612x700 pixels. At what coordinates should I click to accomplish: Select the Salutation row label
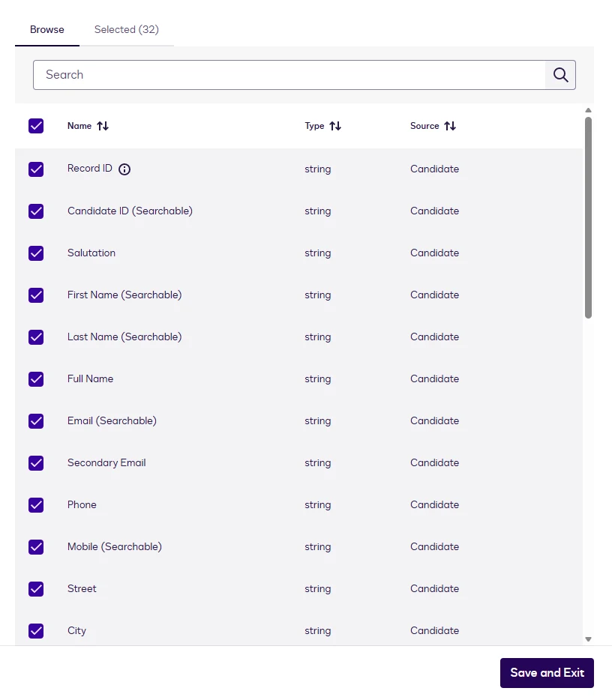tap(91, 253)
